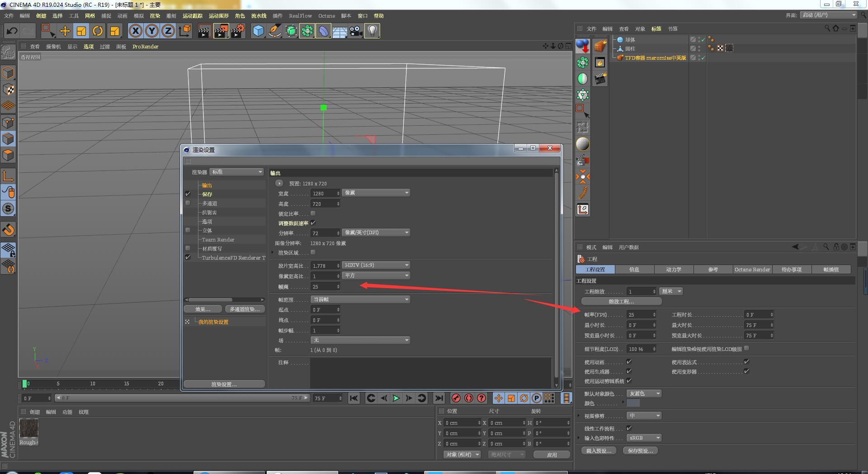
Task: Open the HDTV (16:9) film aspect dropdown
Action: (376, 265)
